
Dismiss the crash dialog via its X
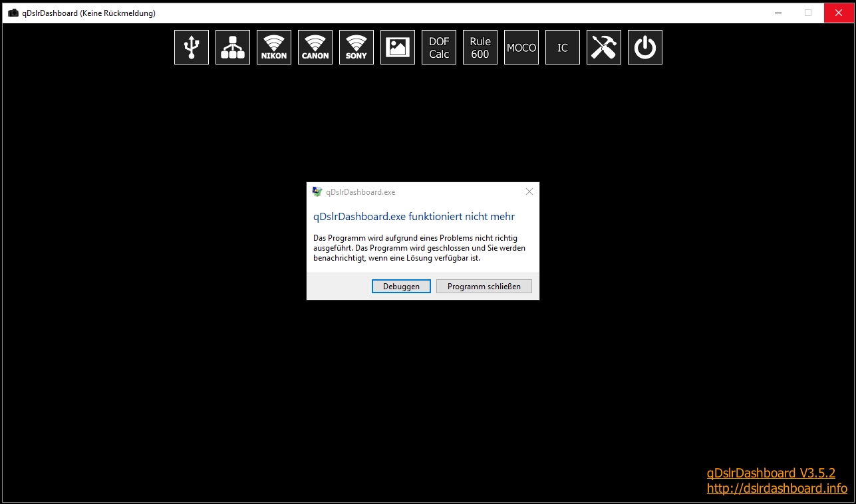pyautogui.click(x=529, y=191)
